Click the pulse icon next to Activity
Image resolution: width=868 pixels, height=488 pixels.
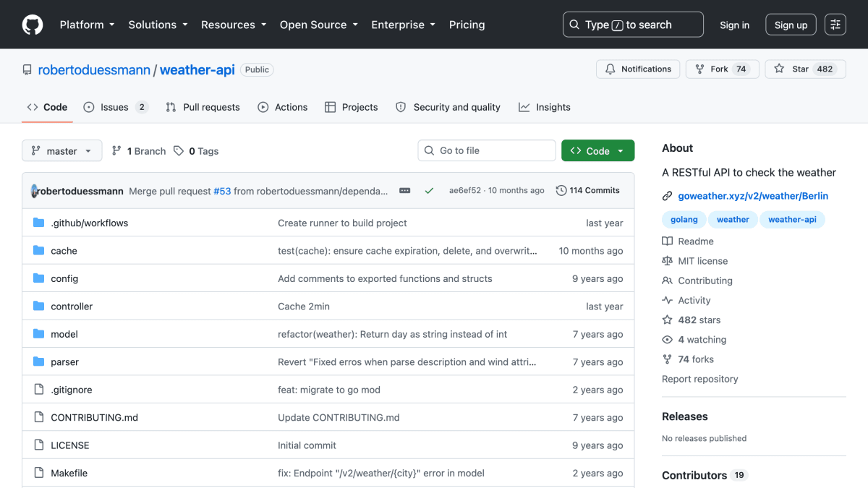667,300
